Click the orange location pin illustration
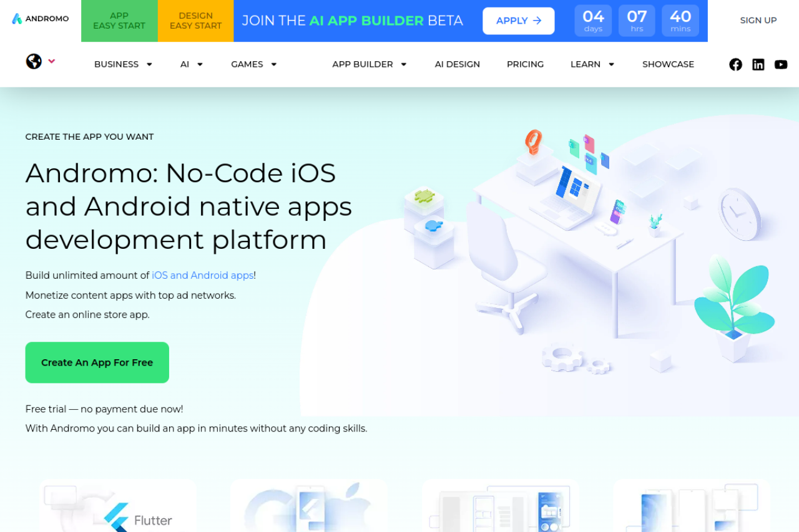 pos(533,142)
